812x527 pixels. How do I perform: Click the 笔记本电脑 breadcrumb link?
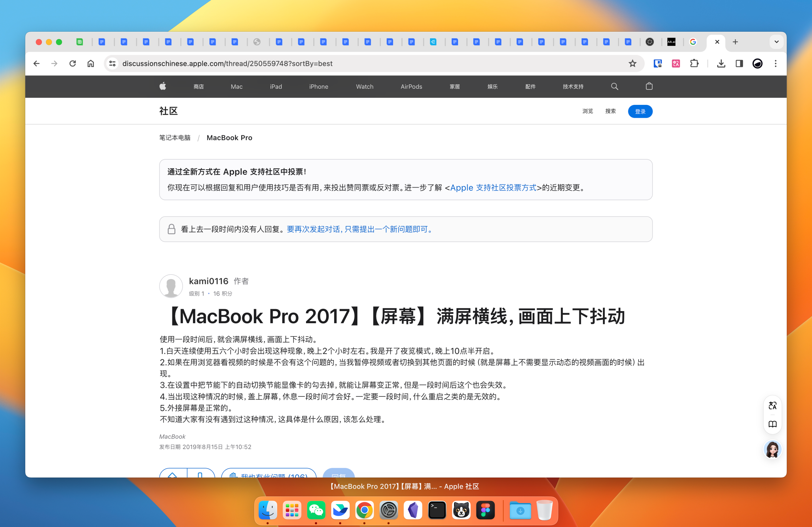pos(175,138)
